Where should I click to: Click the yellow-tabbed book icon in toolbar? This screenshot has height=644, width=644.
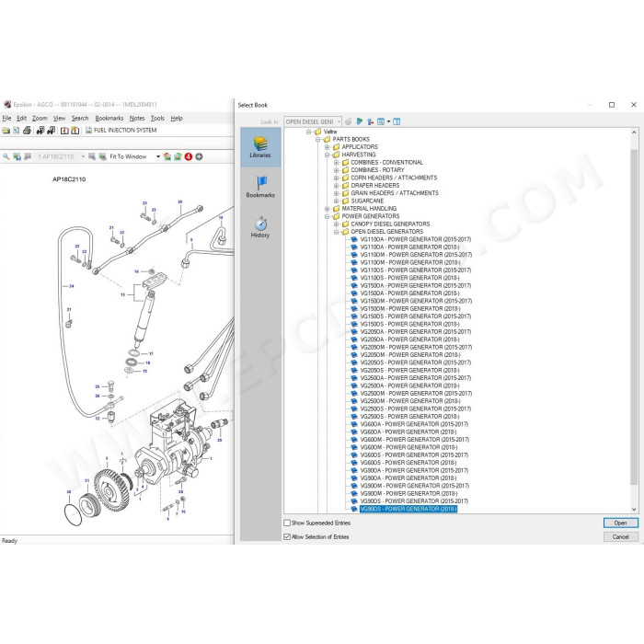coord(75,131)
